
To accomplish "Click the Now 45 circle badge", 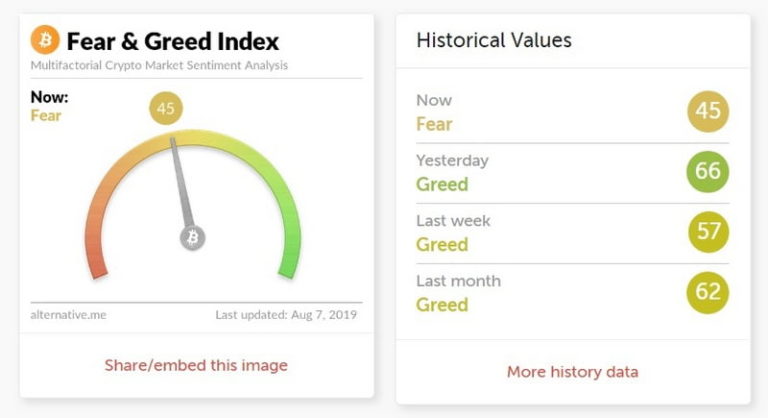I will pyautogui.click(x=708, y=111).
